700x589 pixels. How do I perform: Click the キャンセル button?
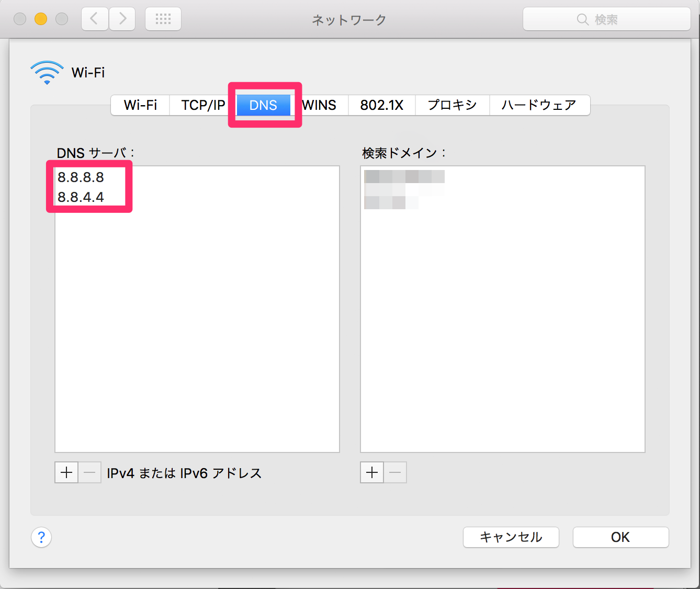coord(511,537)
